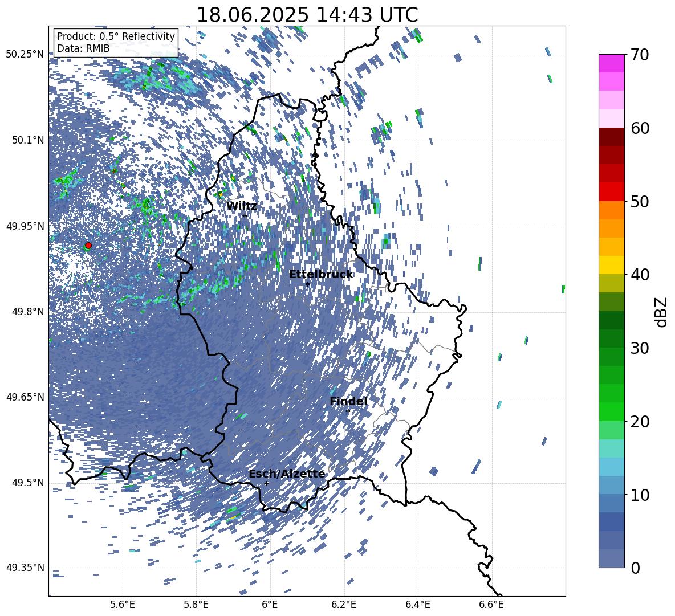Click the Esch/Alzette city label

tap(287, 474)
